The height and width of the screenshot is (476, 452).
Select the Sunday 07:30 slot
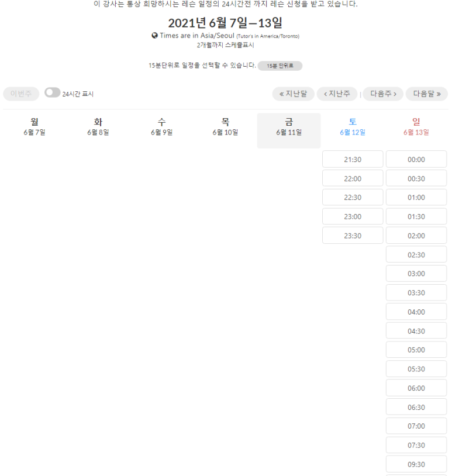click(x=416, y=445)
